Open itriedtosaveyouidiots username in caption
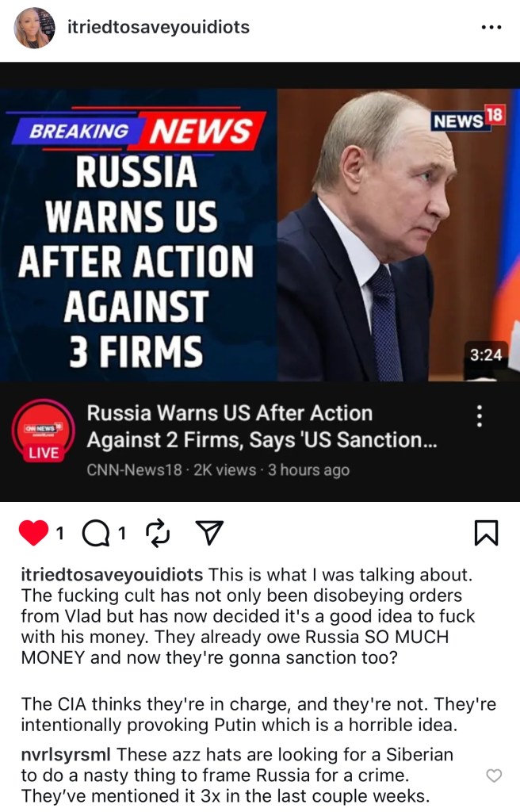The image size is (520, 812). (112, 575)
